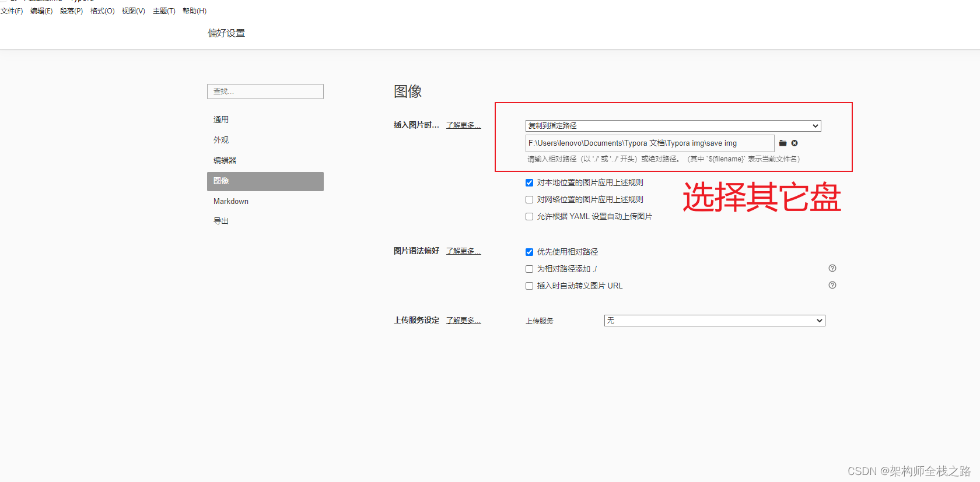
Task: Click the image save path input field
Action: point(650,143)
